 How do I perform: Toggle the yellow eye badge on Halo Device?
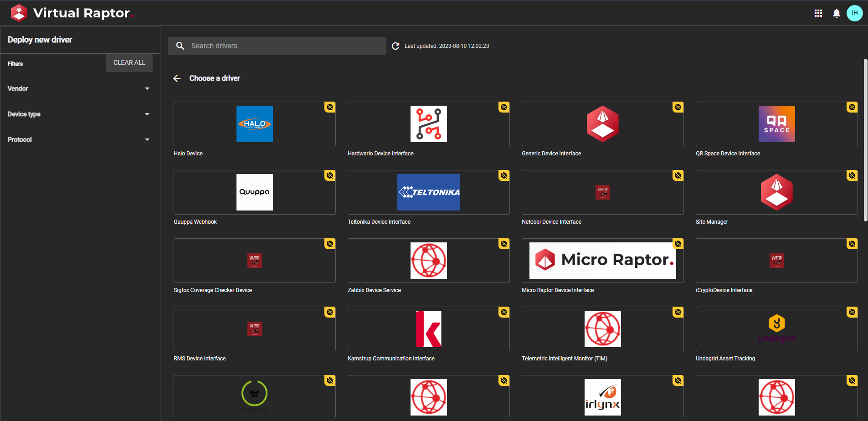point(330,107)
